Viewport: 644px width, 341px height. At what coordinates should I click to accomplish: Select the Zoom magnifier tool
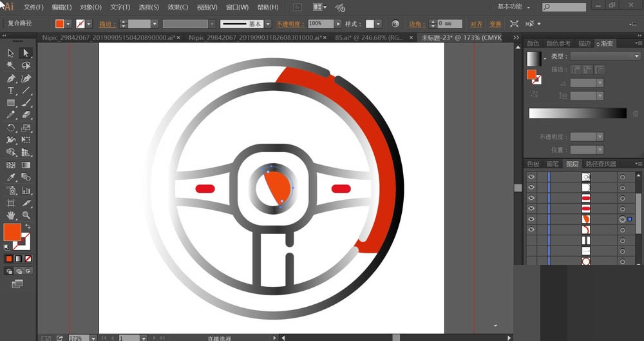tap(26, 215)
